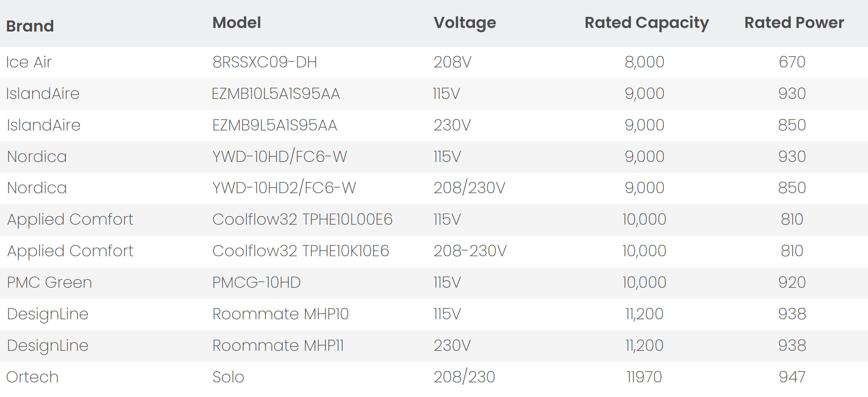Image resolution: width=868 pixels, height=397 pixels.
Task: Select model EZMB10L5A1S95AA
Action: [x=275, y=94]
